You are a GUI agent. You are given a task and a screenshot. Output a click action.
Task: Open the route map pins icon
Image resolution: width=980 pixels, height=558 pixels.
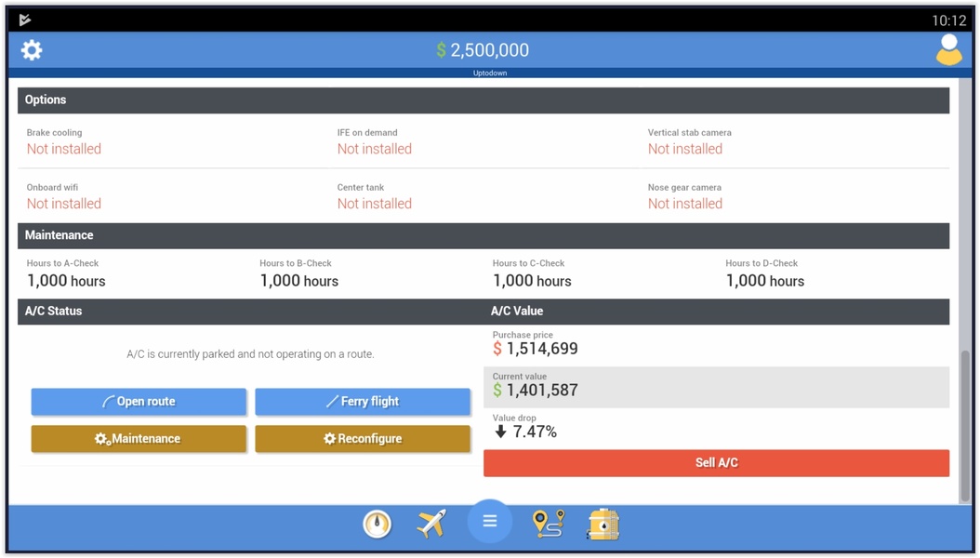pos(549,524)
